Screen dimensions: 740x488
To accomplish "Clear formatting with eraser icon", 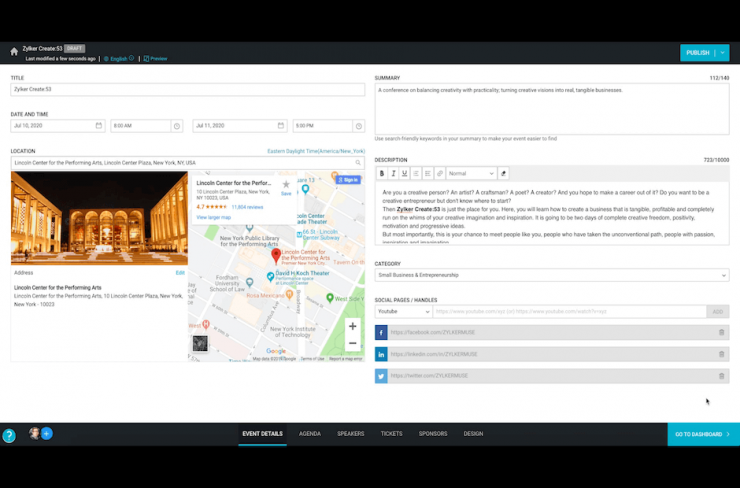I will click(x=504, y=174).
